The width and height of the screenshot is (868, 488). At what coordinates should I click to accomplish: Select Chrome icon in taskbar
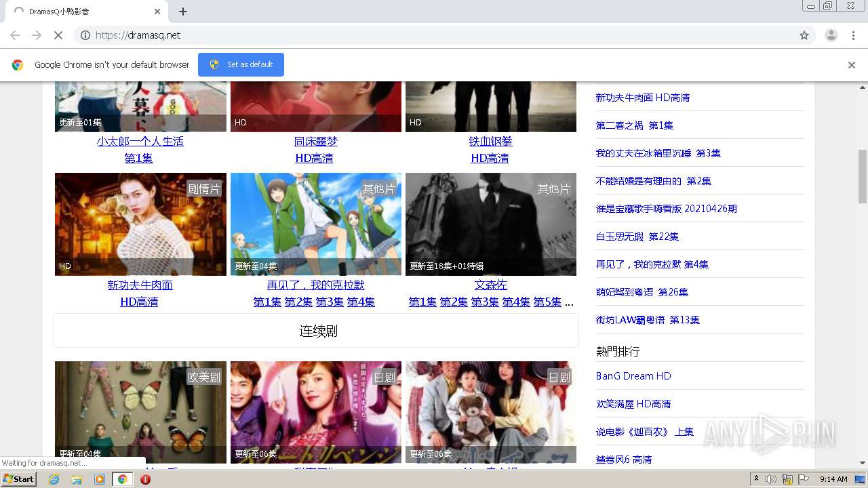(122, 479)
